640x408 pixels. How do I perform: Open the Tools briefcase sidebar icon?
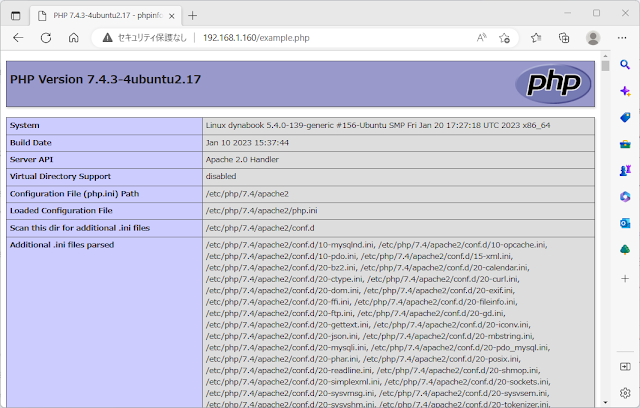[x=625, y=144]
